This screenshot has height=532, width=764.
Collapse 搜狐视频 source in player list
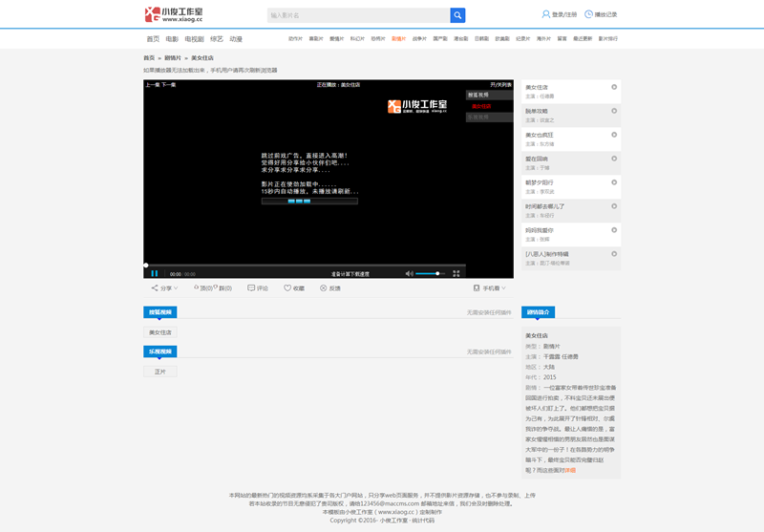[x=489, y=95]
